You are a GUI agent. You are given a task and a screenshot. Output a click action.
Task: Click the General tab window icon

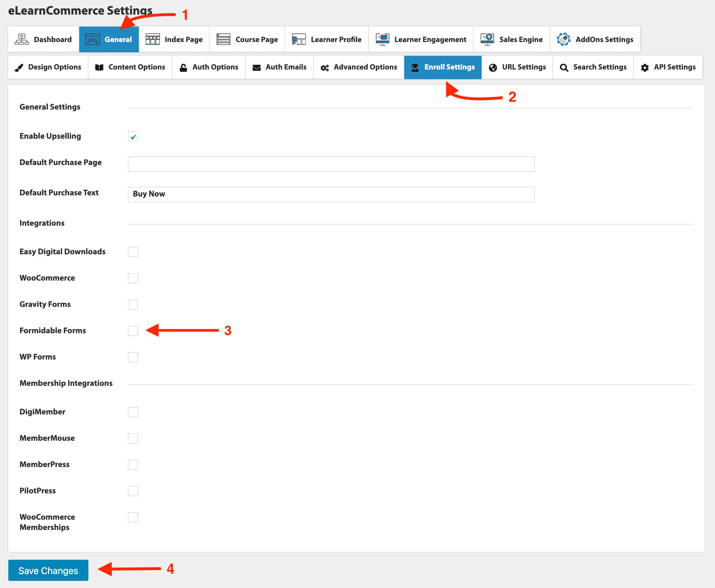92,39
